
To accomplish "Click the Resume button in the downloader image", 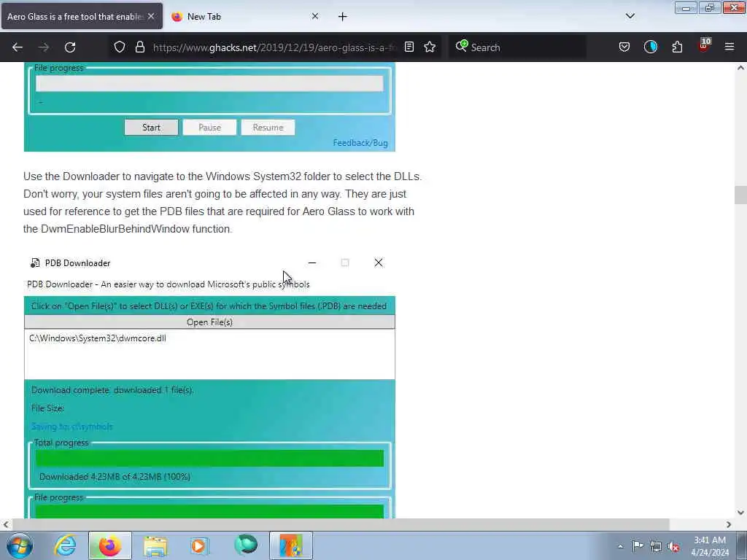I will [x=268, y=128].
